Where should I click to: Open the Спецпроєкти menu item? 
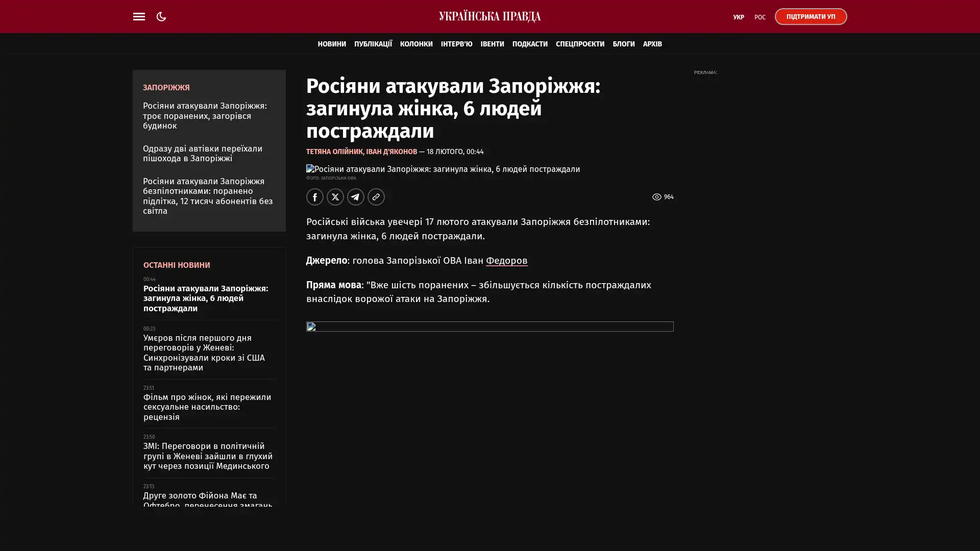(579, 44)
